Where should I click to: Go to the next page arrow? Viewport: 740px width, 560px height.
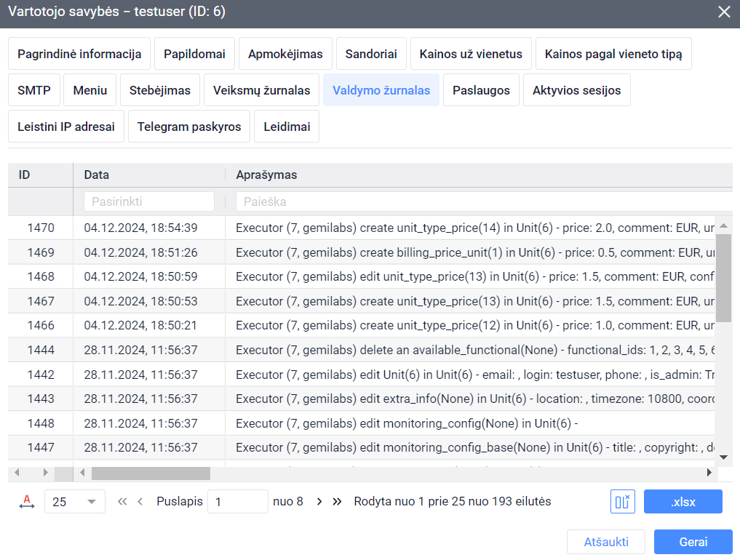(319, 501)
